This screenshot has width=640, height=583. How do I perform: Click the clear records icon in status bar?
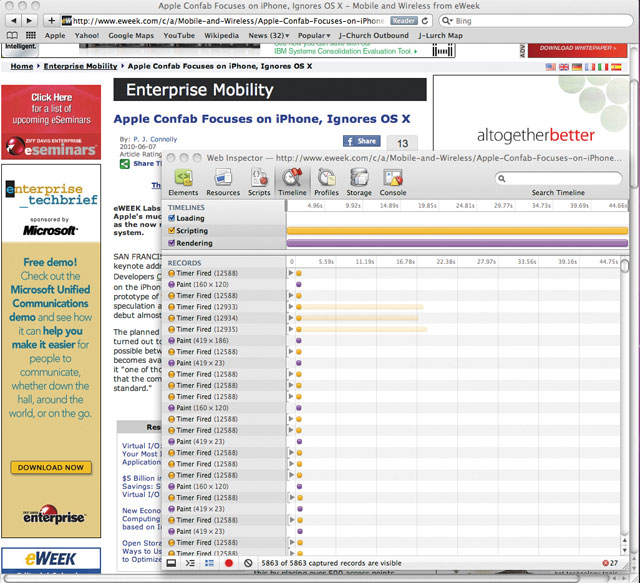click(x=248, y=563)
